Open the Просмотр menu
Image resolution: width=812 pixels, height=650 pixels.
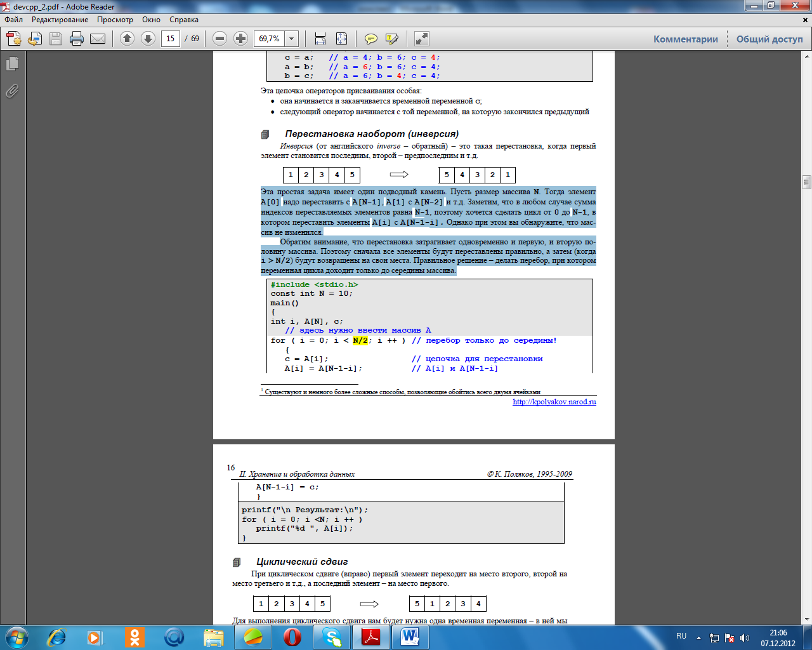(115, 20)
